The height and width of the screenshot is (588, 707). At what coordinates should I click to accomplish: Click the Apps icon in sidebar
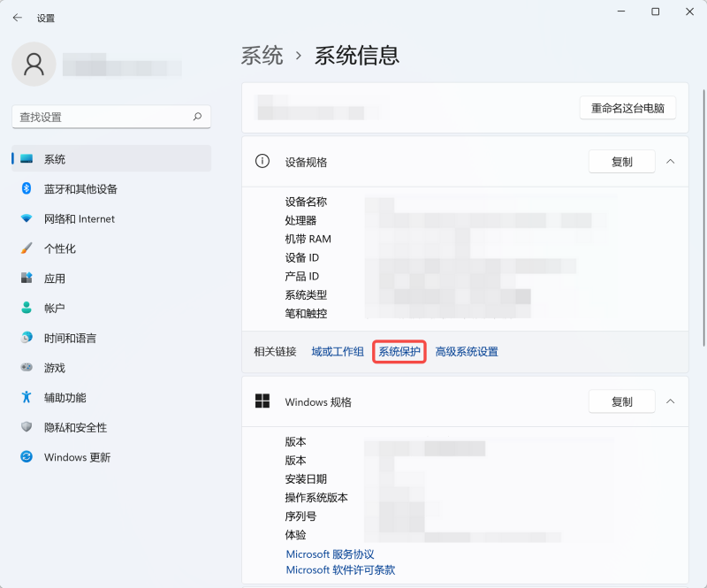[x=27, y=278]
